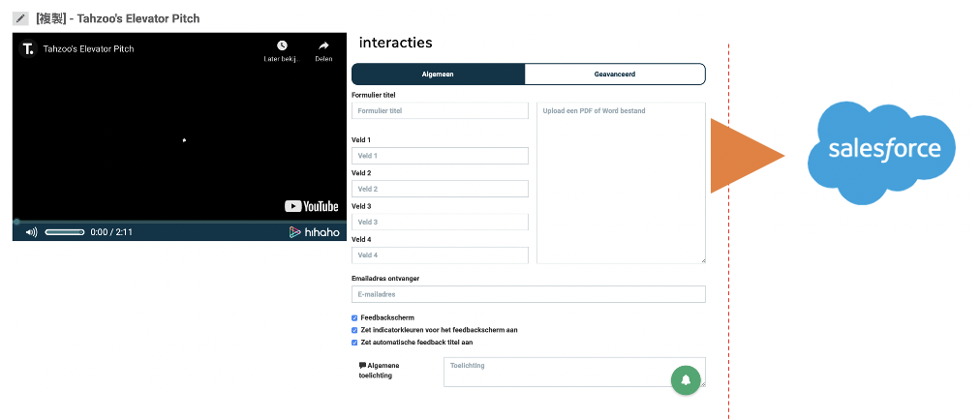Adjust the video volume slider
Screen dimensions: 980x420
tap(65, 232)
